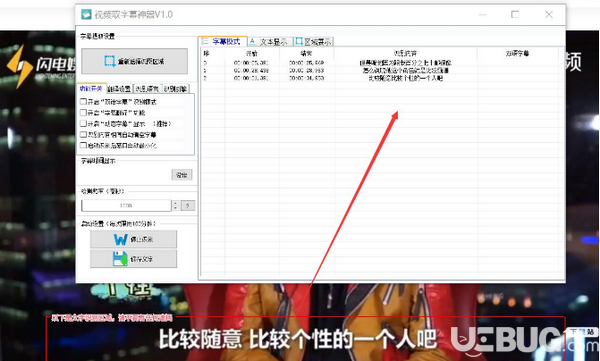Click the end time column header
600x361 pixels.
307,53
